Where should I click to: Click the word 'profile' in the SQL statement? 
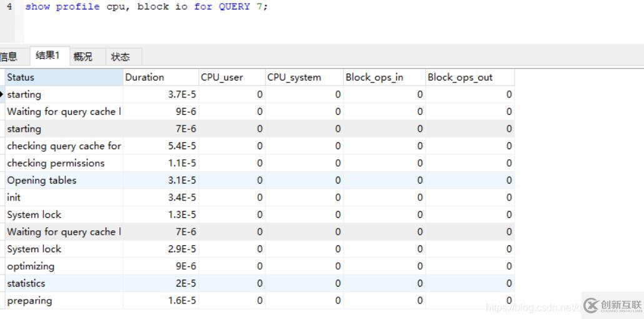(78, 7)
